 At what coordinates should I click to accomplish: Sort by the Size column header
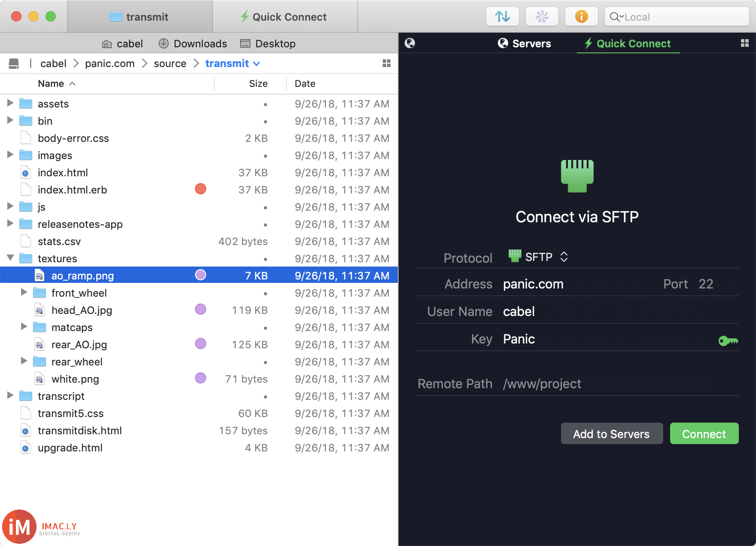click(250, 84)
